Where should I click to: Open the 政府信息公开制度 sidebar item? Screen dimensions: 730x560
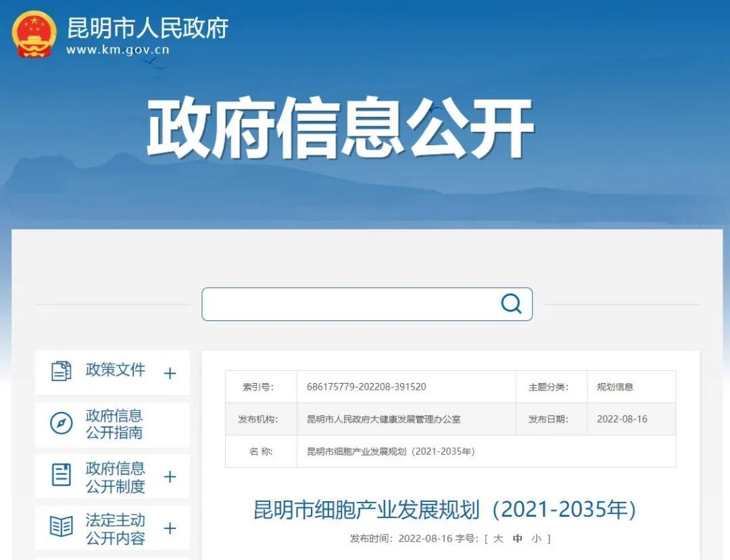112,476
